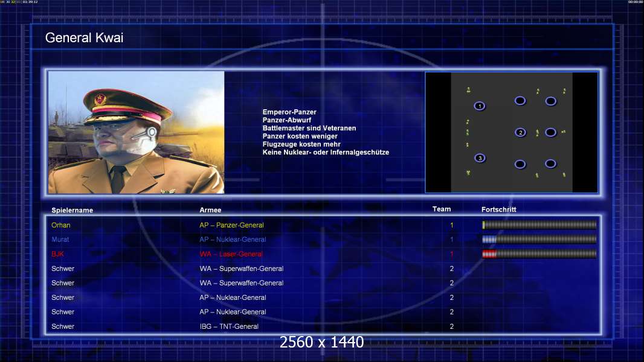Viewport: 644px width, 362px height.
Task: Click Murat's blue loading progress bar
Action: point(539,240)
